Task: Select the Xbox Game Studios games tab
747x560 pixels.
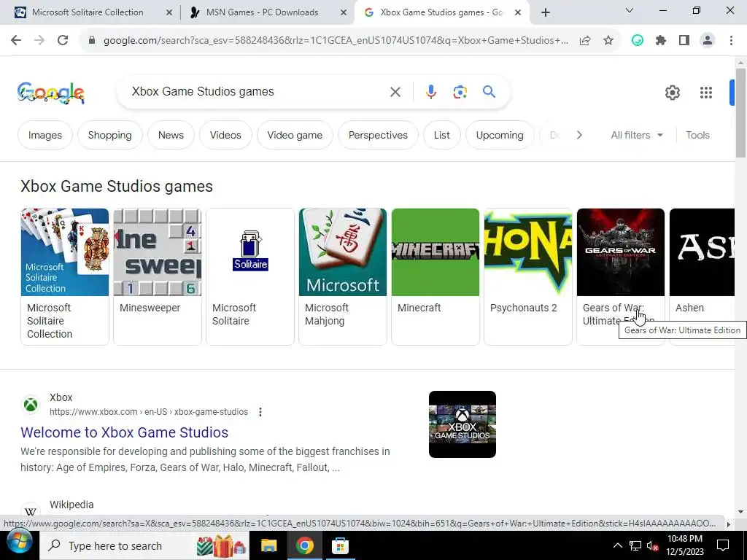Action: 441,12
